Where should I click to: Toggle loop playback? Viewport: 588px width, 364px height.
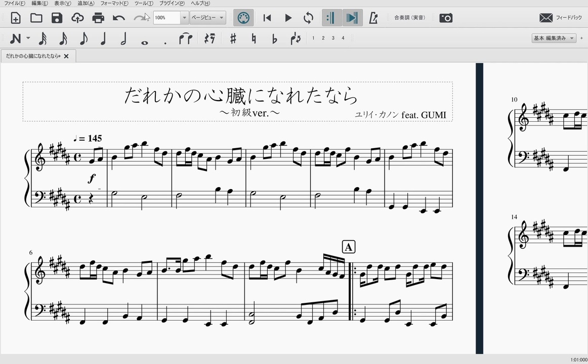pyautogui.click(x=308, y=18)
